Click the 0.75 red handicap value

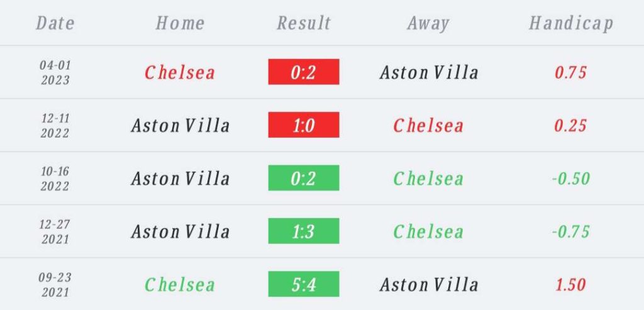570,73
